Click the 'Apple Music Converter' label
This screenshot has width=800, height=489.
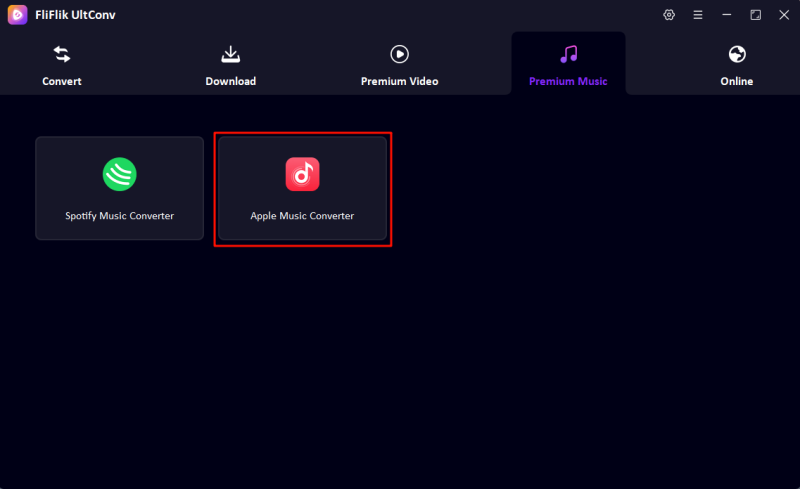coord(302,216)
